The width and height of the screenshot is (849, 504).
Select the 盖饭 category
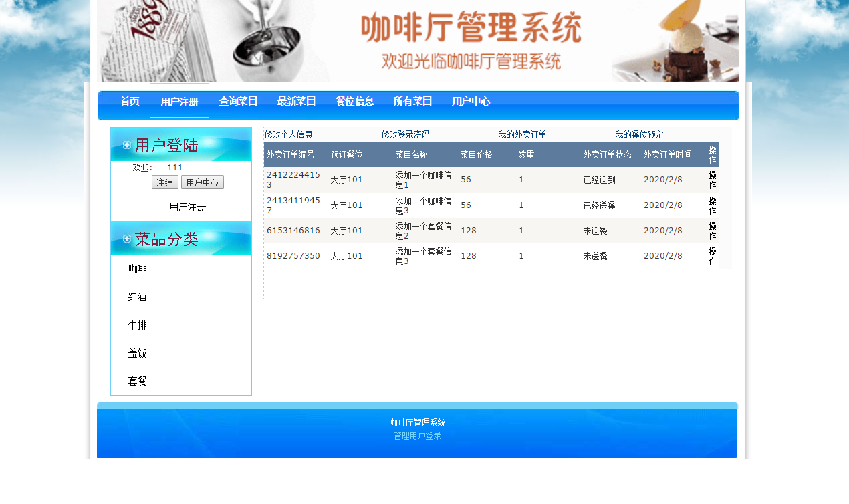[x=138, y=354]
